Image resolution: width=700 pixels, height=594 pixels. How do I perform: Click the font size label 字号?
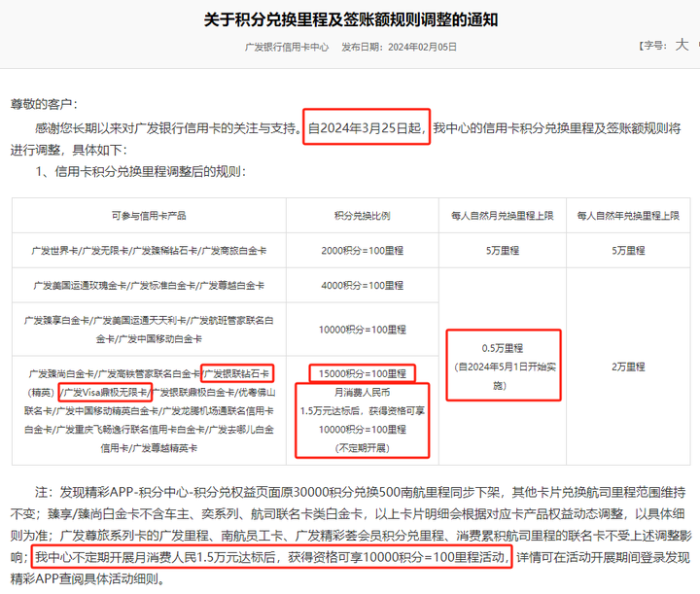654,45
